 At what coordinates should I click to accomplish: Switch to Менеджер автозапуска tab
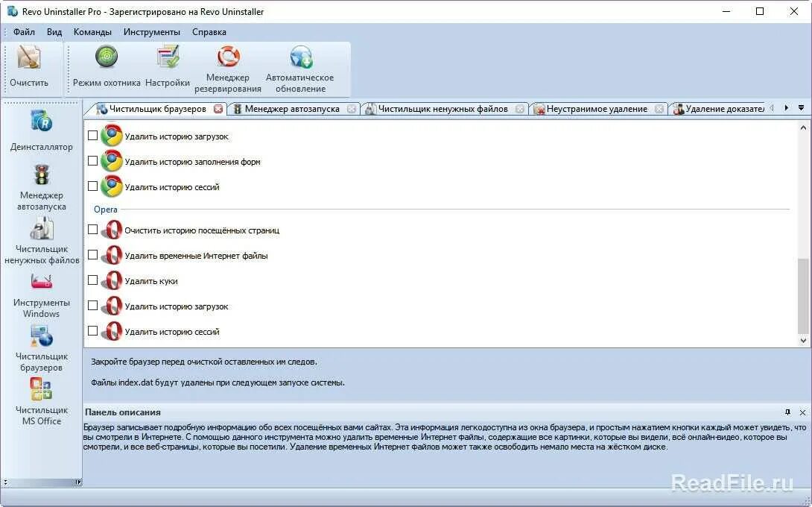292,109
